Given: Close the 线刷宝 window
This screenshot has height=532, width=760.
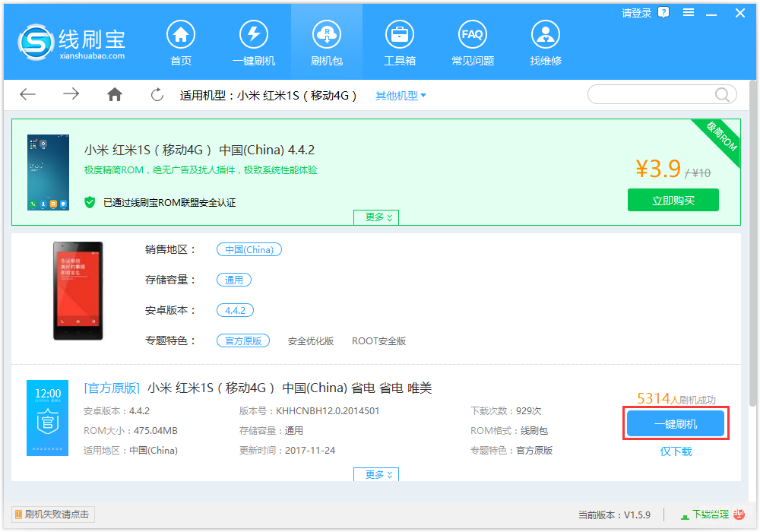Looking at the screenshot, I should pyautogui.click(x=740, y=13).
